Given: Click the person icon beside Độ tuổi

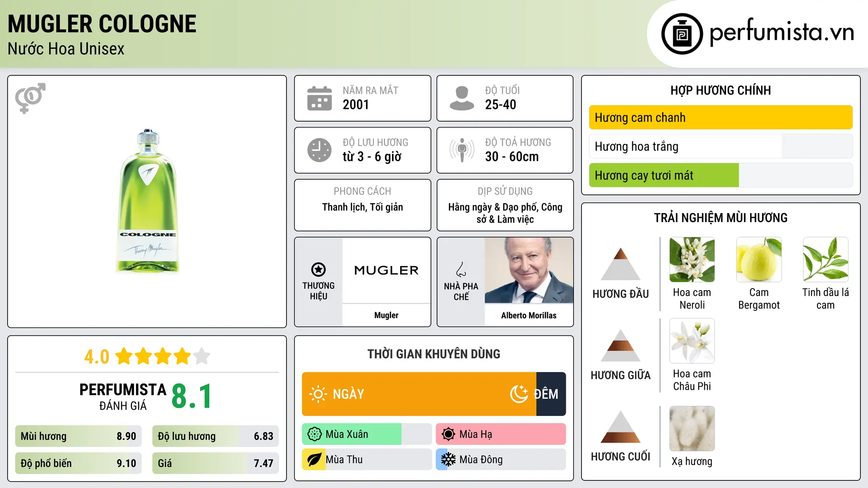Looking at the screenshot, I should [x=462, y=98].
